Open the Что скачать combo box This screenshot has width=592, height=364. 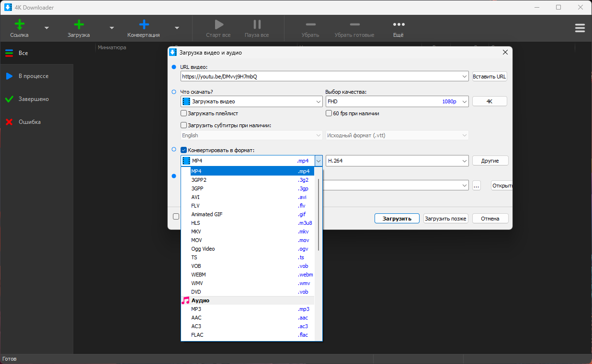(x=251, y=101)
